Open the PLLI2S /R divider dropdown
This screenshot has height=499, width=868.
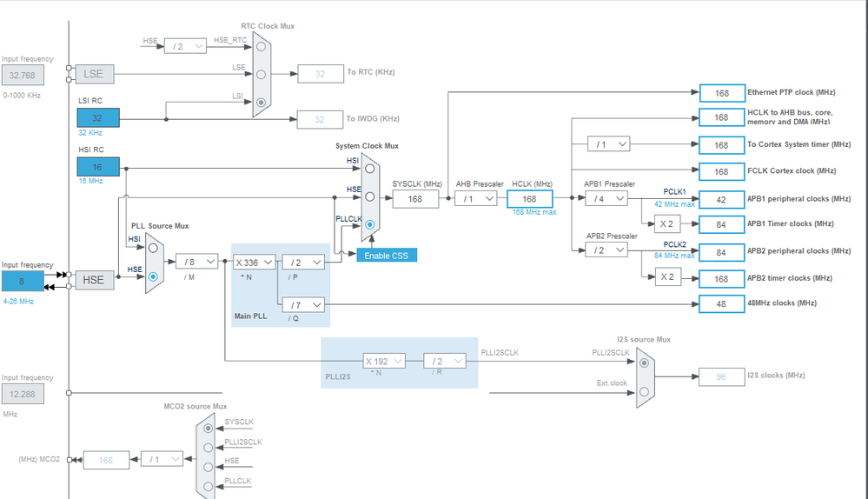coord(445,361)
